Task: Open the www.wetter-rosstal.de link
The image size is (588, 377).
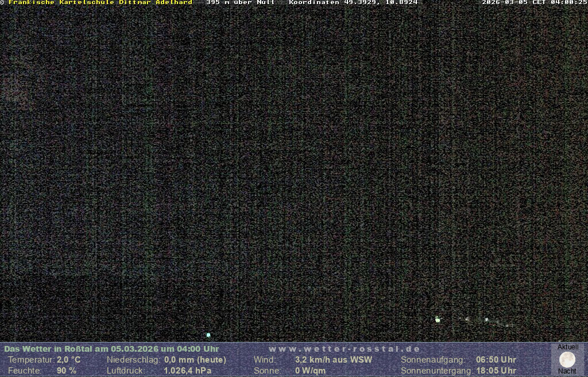Action: point(344,349)
